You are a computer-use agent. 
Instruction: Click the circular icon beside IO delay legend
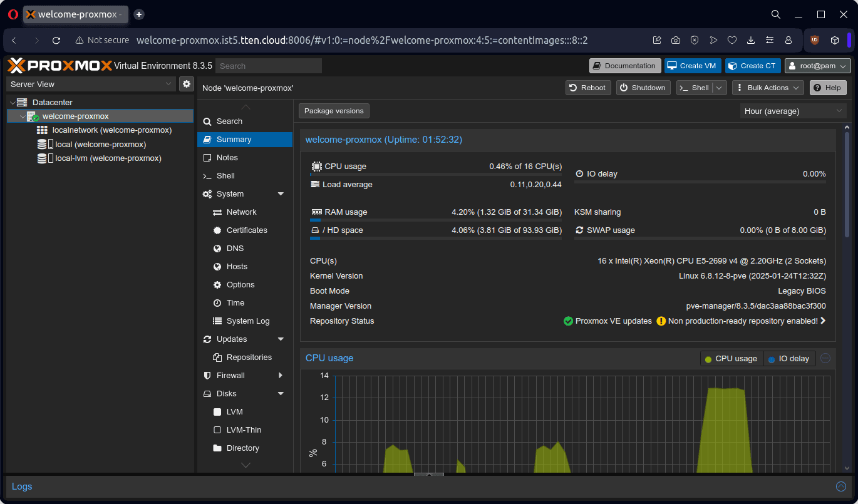point(825,358)
